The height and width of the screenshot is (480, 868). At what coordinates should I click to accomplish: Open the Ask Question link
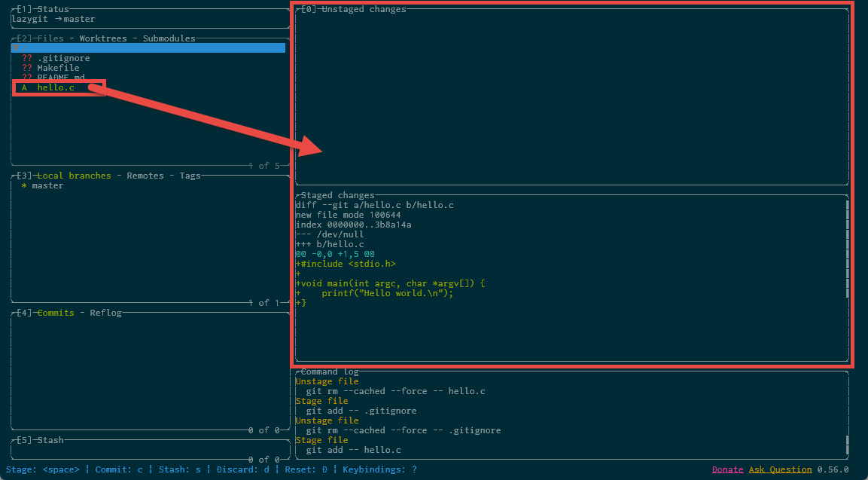click(780, 469)
